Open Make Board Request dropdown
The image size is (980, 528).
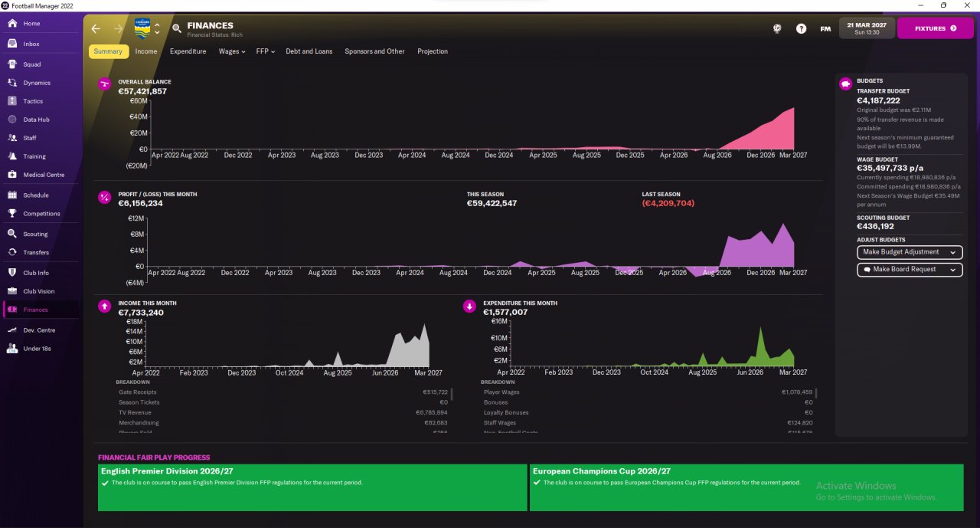pos(910,270)
